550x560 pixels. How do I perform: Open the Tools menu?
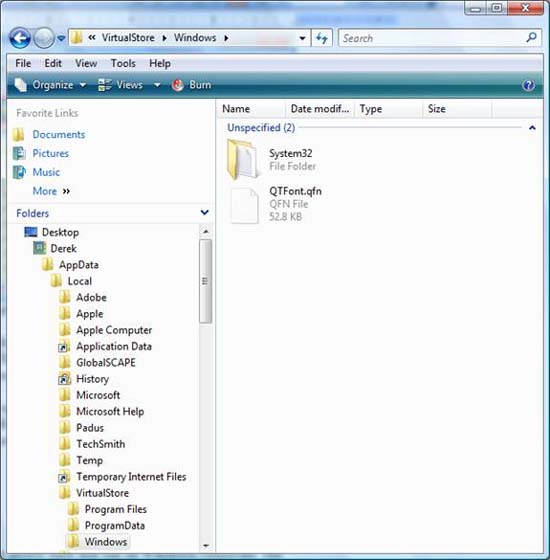point(123,64)
